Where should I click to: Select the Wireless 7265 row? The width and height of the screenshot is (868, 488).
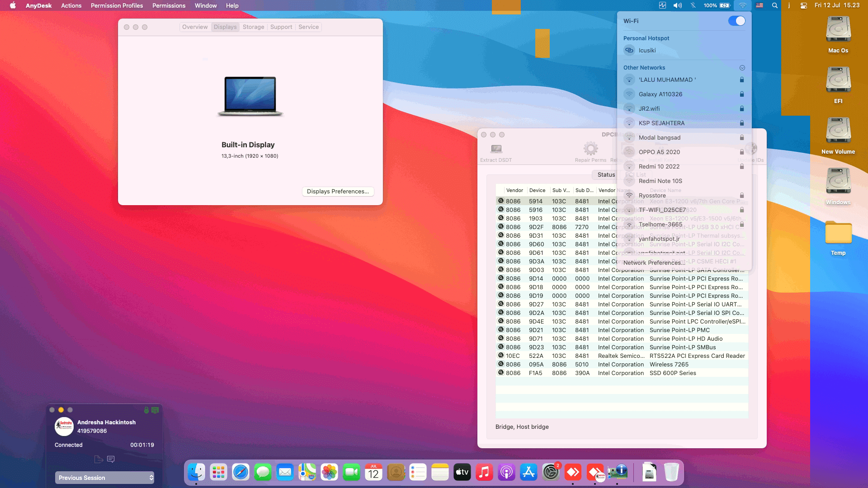(622, 364)
